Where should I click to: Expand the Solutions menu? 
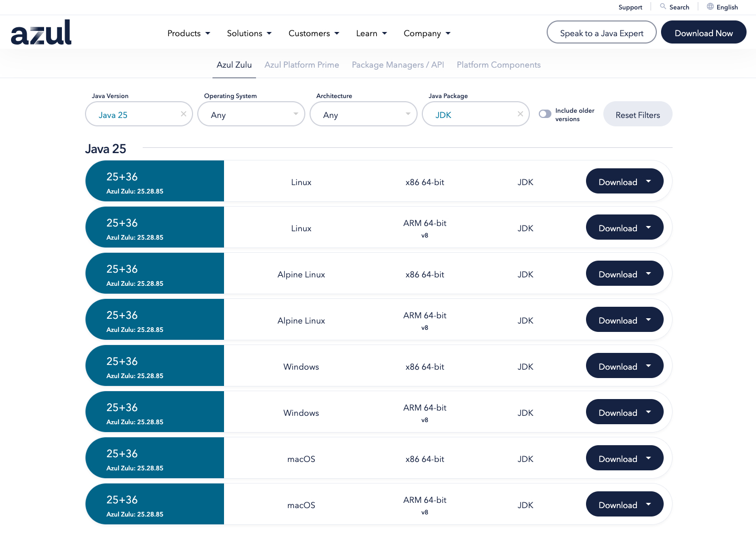249,34
